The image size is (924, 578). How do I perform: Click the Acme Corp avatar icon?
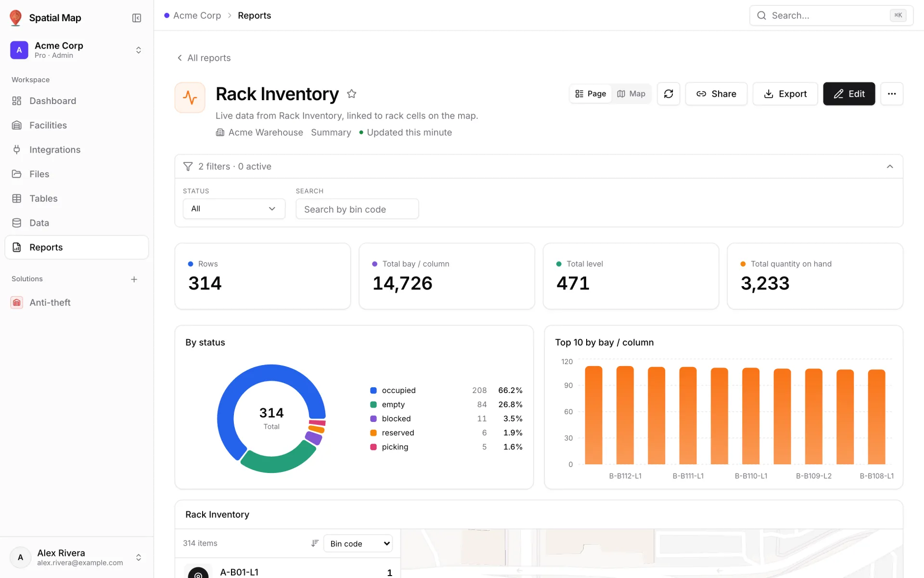pos(19,50)
